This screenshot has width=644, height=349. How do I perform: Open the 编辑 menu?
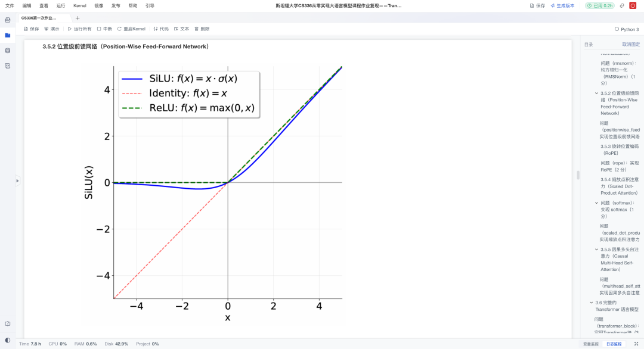click(x=27, y=6)
